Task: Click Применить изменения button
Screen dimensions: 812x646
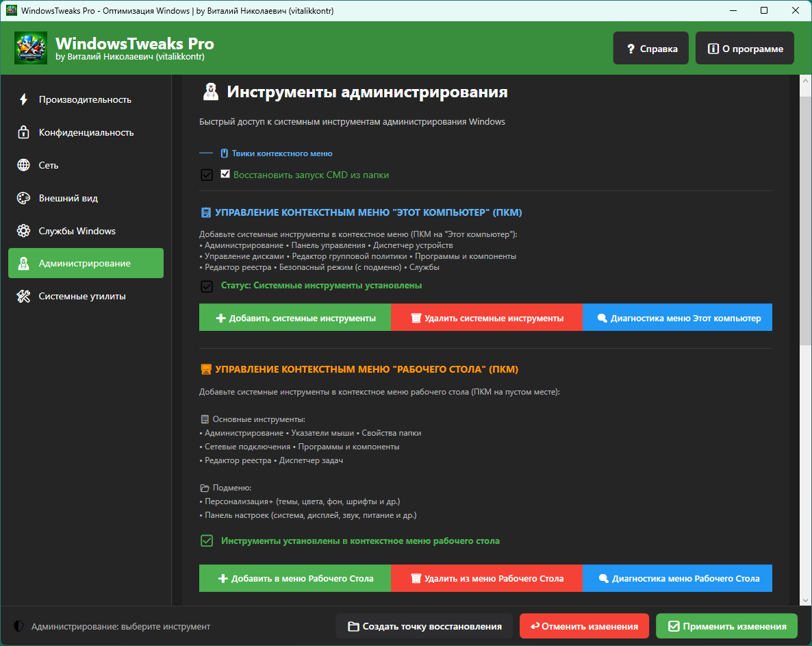Action: [x=726, y=626]
